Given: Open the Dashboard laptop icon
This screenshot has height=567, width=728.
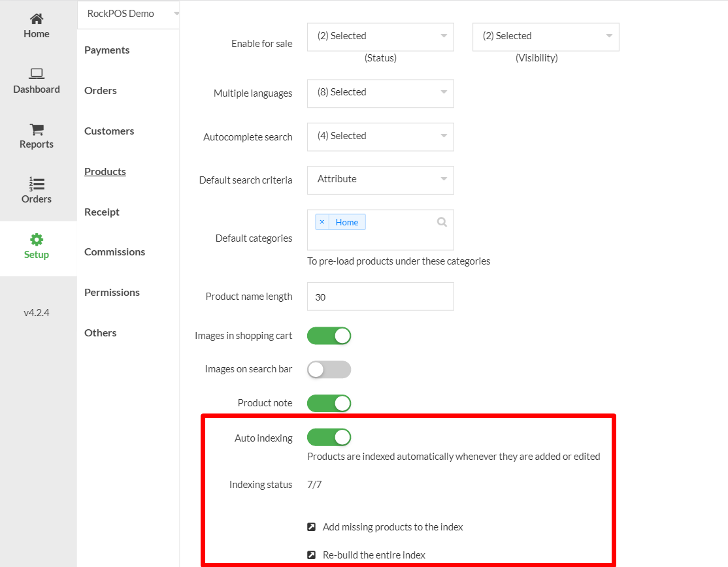Looking at the screenshot, I should [x=37, y=74].
